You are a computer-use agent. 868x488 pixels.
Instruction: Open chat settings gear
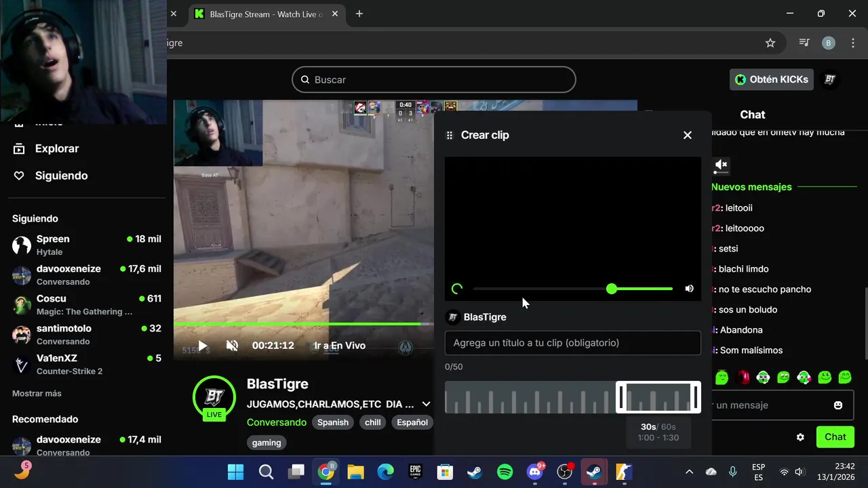[800, 437]
